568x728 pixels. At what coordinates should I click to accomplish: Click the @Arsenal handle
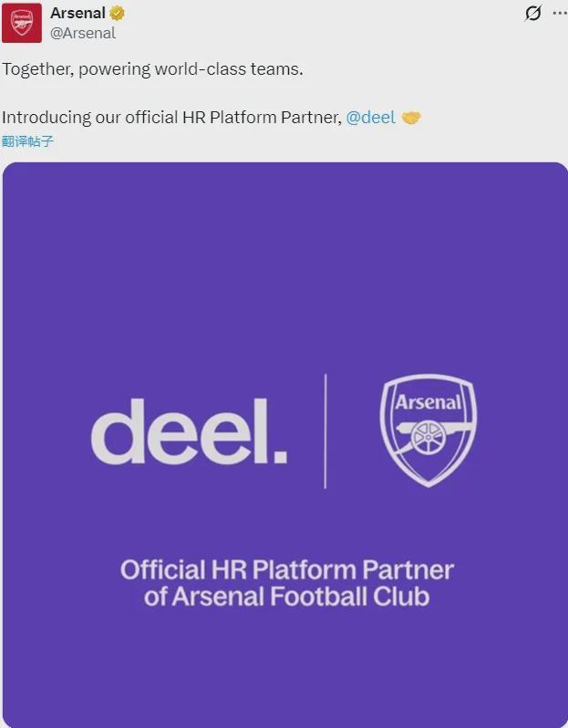pos(83,34)
